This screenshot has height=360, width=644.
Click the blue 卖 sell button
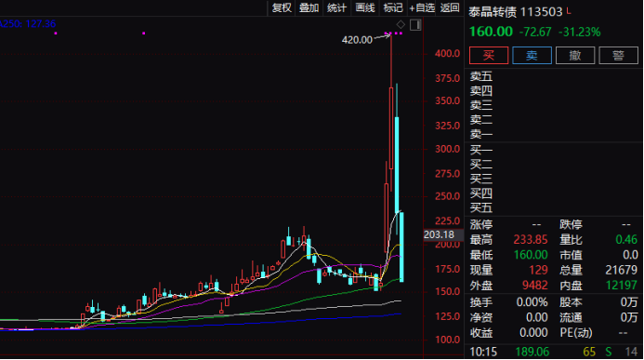point(532,55)
